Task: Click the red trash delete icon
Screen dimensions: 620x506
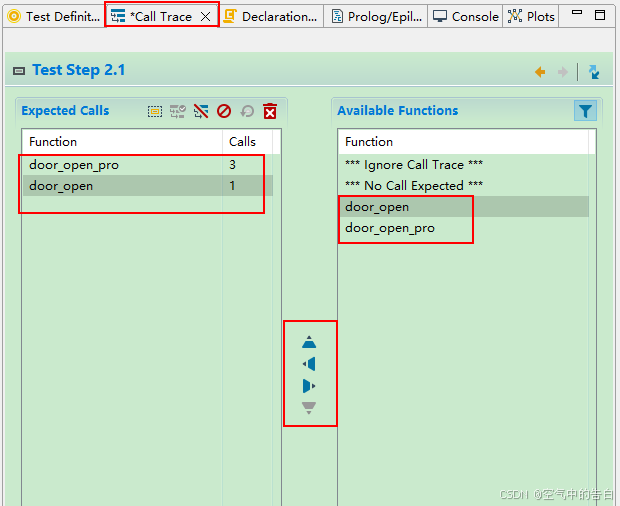Action: click(x=270, y=111)
